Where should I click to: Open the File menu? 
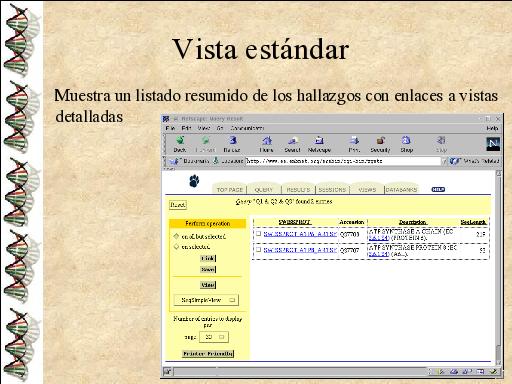click(x=170, y=128)
